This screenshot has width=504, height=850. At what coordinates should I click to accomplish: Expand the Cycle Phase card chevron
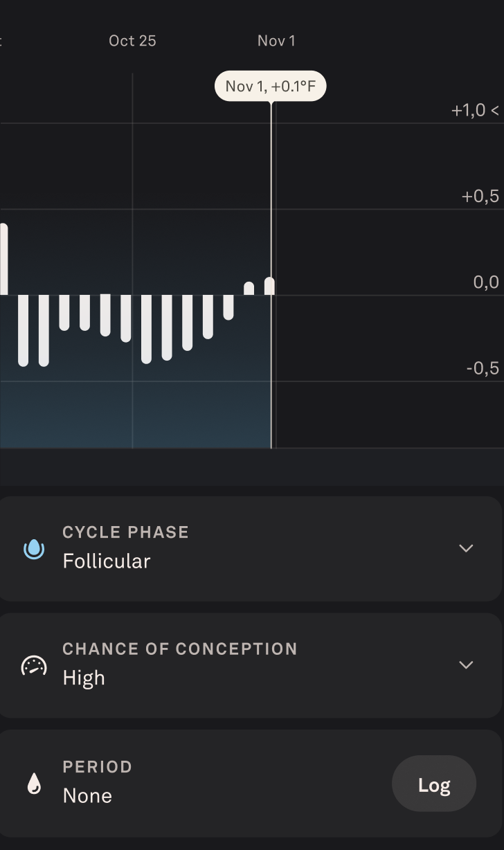(x=466, y=548)
